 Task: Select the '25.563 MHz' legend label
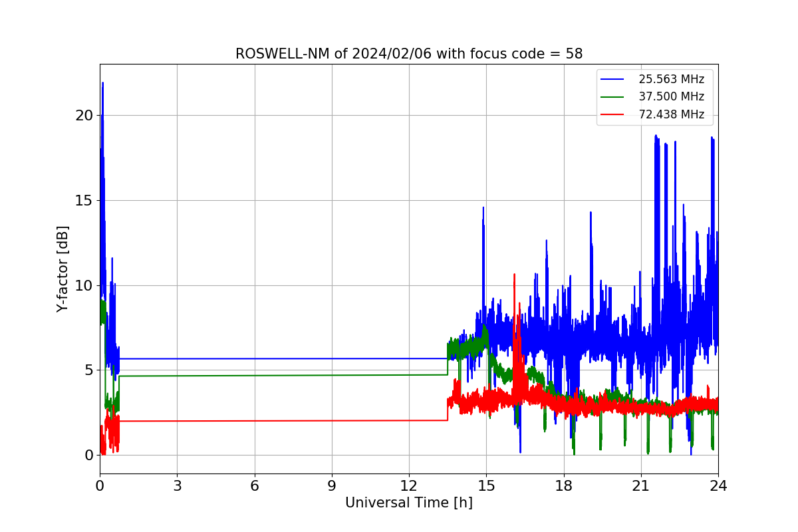(671, 79)
